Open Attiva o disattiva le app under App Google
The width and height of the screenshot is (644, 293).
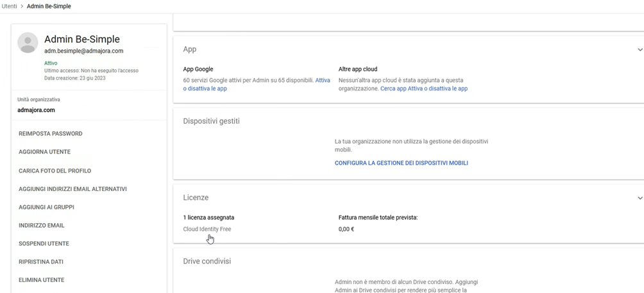pyautogui.click(x=257, y=85)
